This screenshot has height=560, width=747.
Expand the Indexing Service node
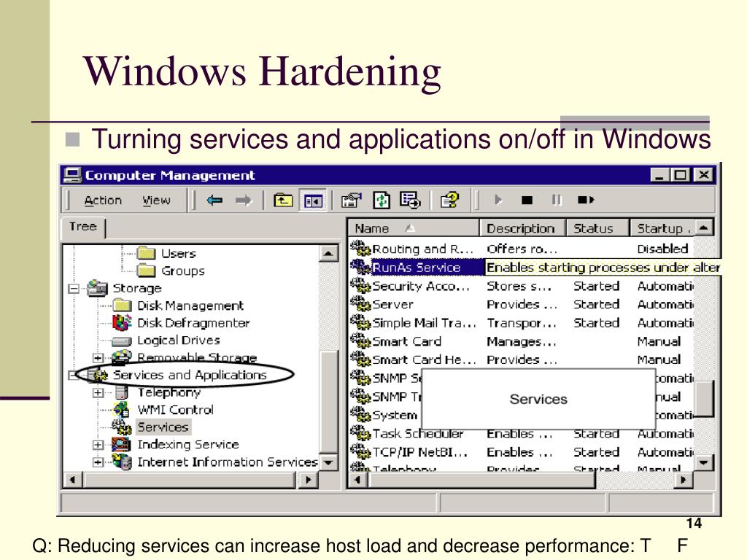pos(98,445)
